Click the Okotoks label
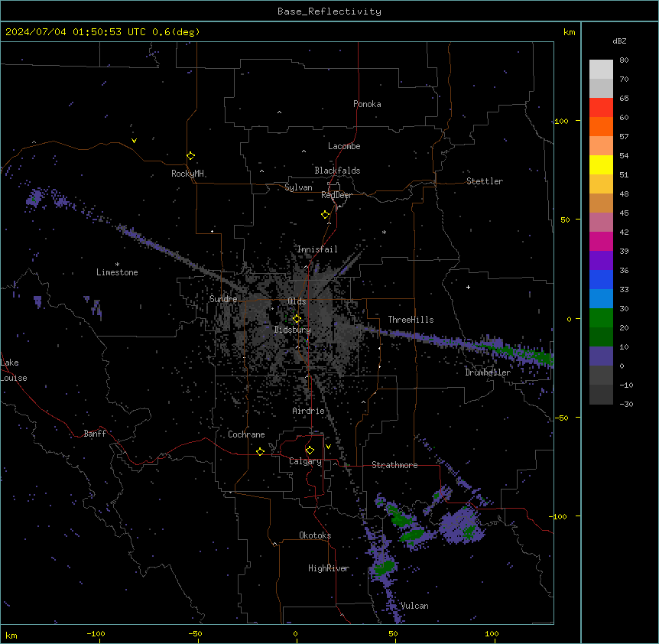Screen dimensions: 659x644 pos(315,535)
